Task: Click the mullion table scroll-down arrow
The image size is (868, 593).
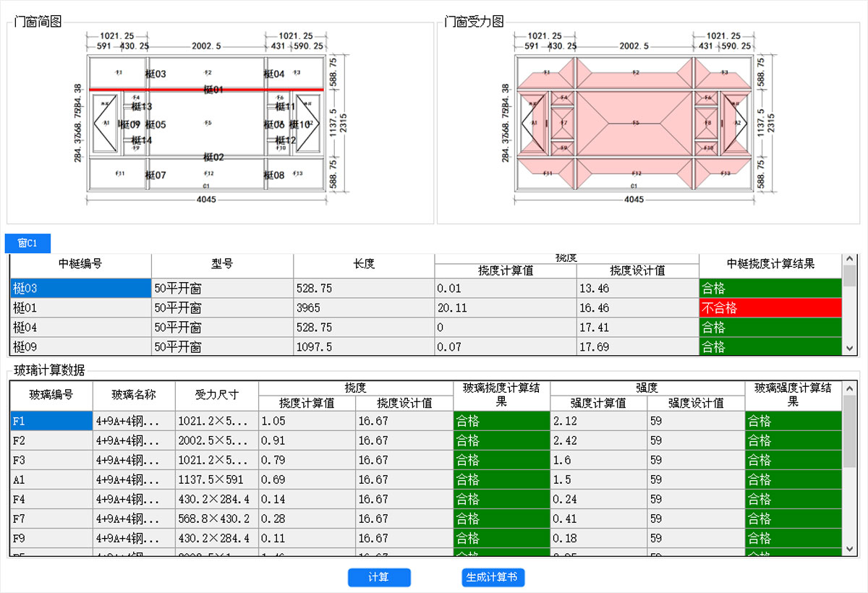Action: pyautogui.click(x=850, y=349)
